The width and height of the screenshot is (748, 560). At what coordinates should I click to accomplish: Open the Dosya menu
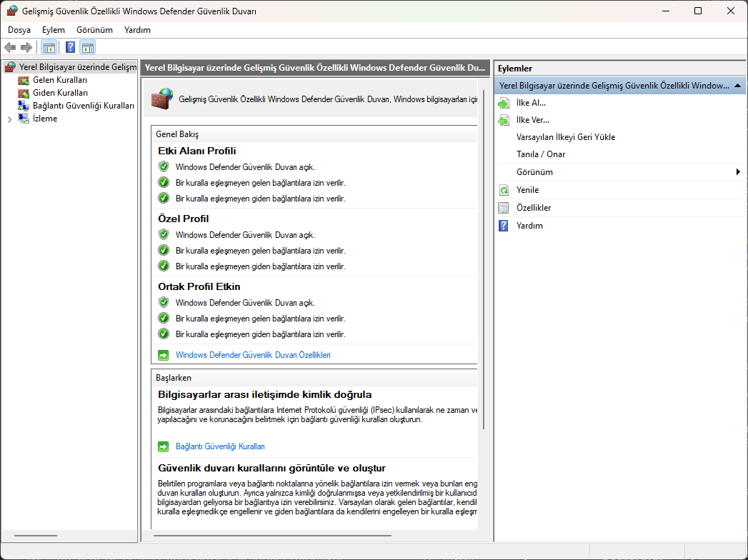(x=19, y=30)
